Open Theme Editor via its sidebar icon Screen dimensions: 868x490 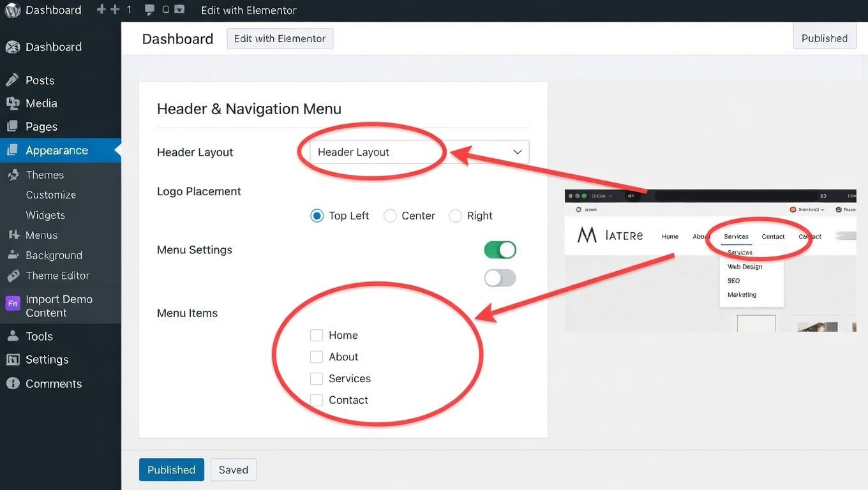(13, 276)
